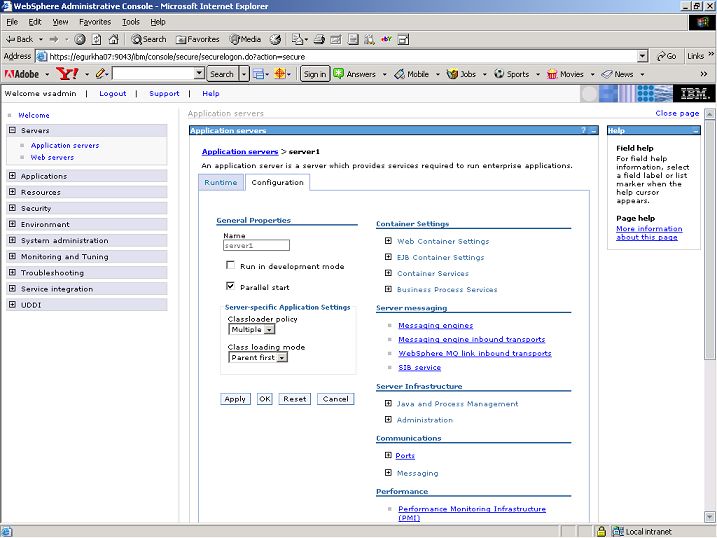Expand EJB Container Settings

click(388, 257)
